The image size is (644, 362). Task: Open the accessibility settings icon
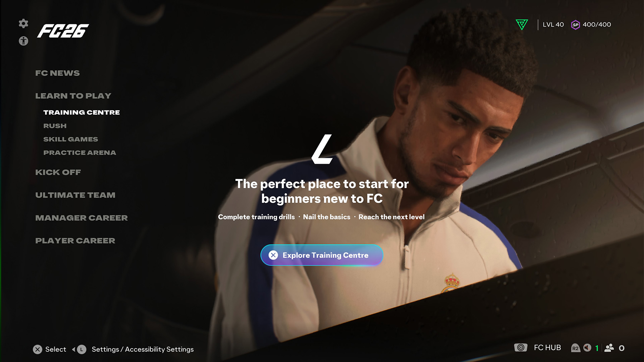click(x=24, y=41)
